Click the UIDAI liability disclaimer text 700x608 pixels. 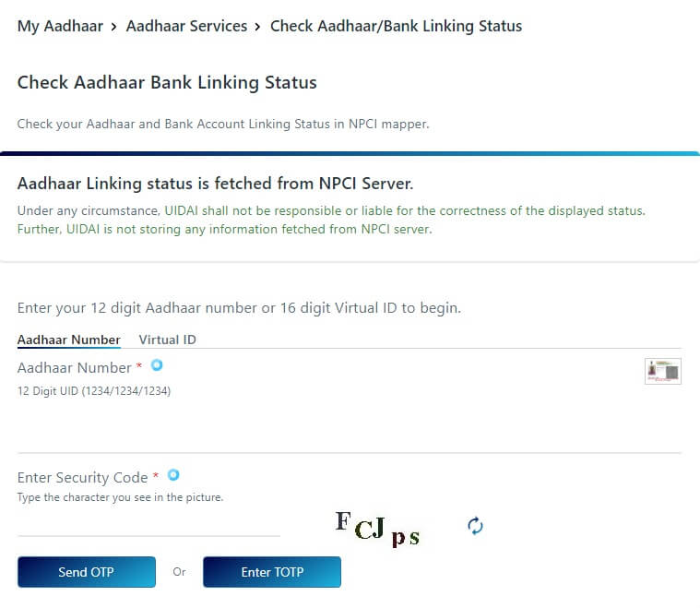point(331,220)
